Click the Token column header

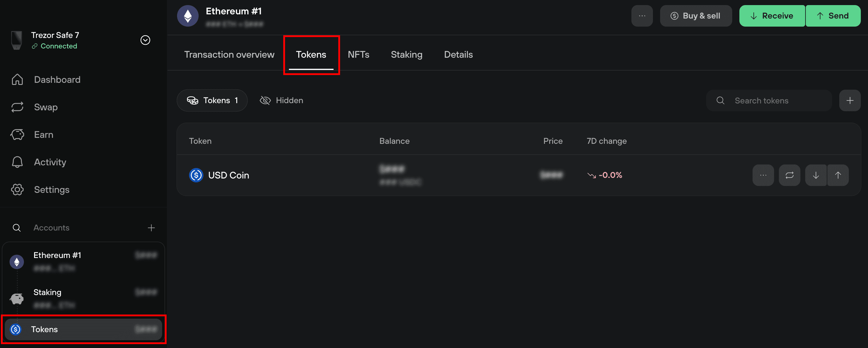tap(200, 141)
